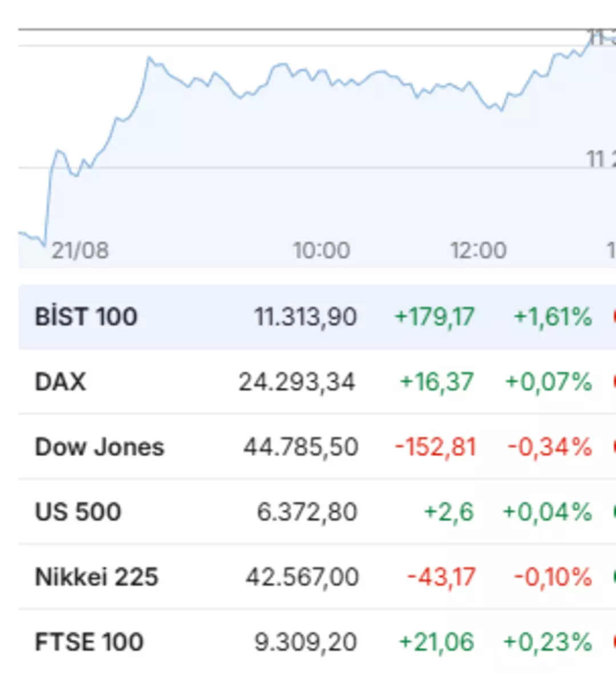The height and width of the screenshot is (673, 616).
Task: Click the 12:00 chart time label
Action: [478, 250]
